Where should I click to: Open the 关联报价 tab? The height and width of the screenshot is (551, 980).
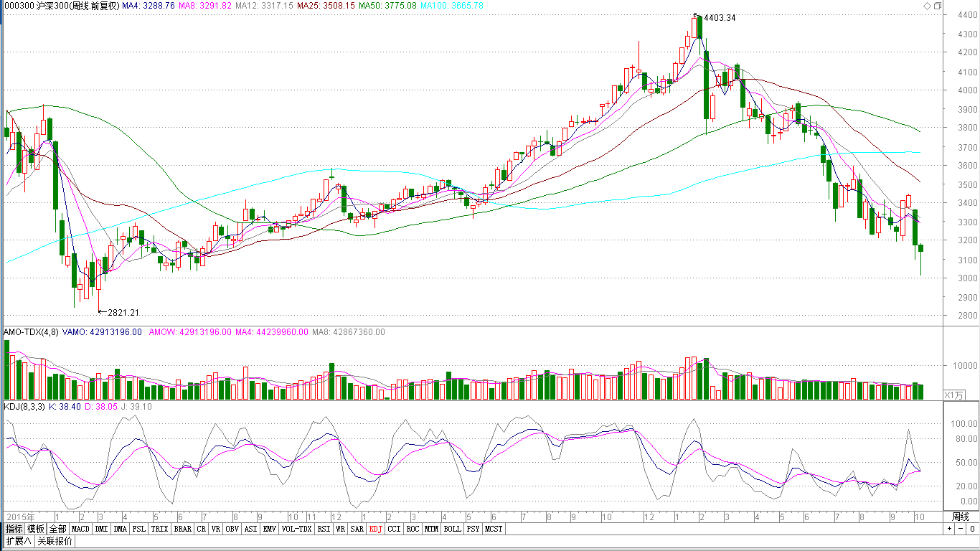pos(55,541)
